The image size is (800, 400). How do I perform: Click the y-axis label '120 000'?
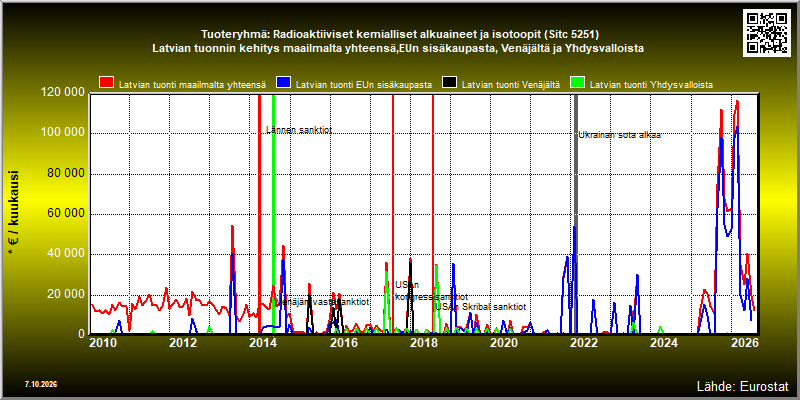pyautogui.click(x=62, y=92)
